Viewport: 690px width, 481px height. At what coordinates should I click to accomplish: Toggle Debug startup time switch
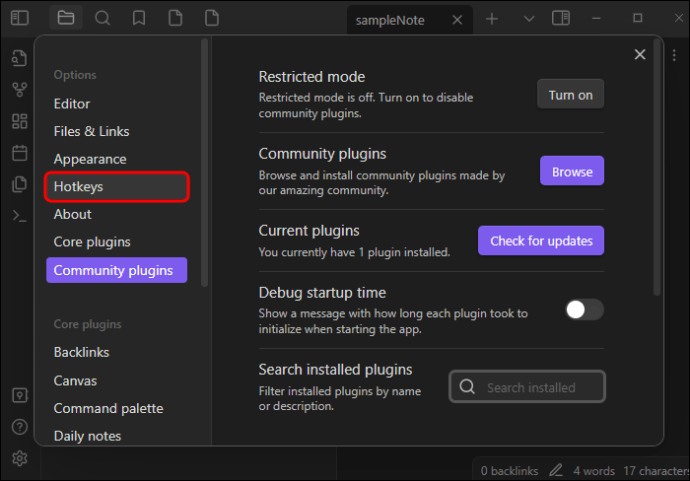(x=584, y=310)
